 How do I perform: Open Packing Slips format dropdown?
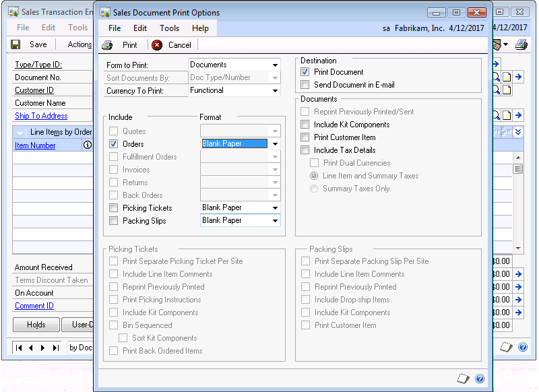[275, 221]
